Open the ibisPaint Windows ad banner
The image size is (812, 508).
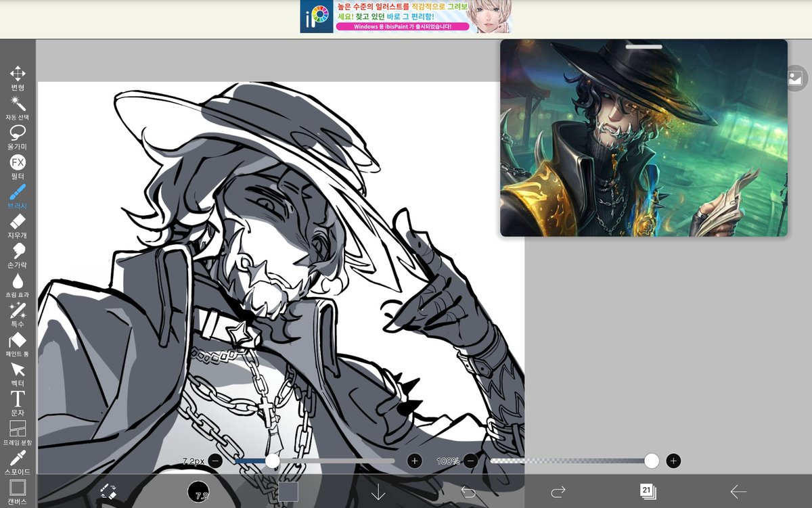[406, 16]
